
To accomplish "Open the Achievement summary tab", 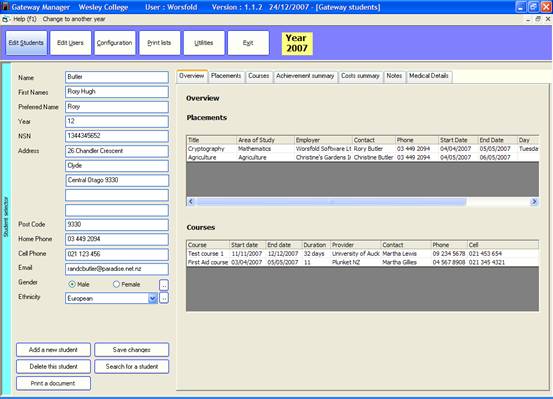I will 305,76.
